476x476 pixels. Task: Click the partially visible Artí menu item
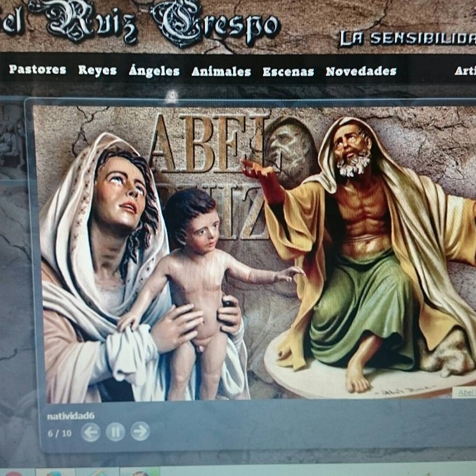tap(465, 71)
